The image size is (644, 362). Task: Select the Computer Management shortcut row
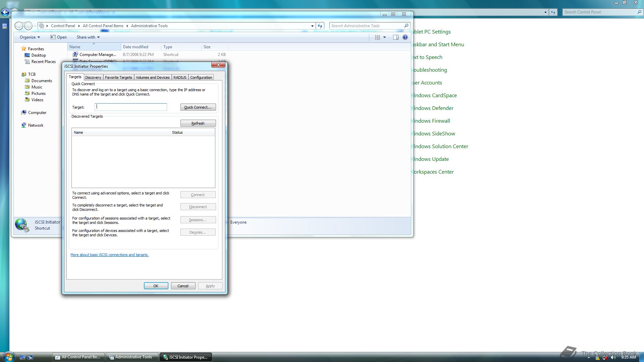point(149,55)
